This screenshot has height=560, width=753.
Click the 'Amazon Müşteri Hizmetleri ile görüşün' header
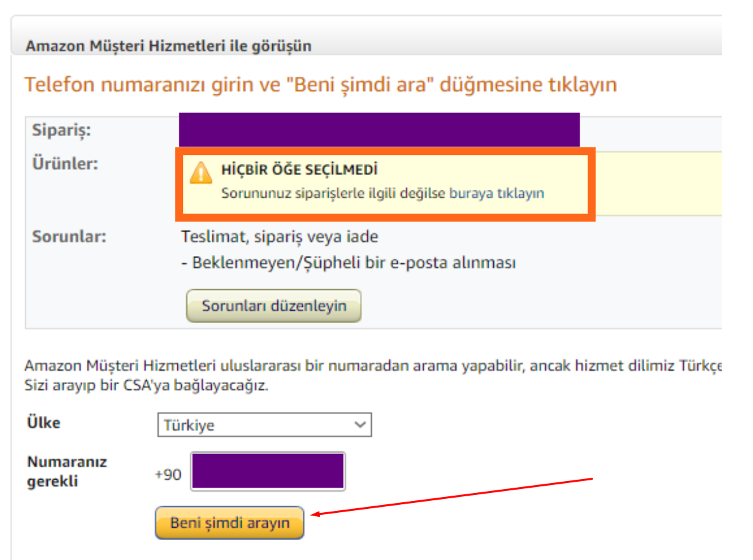click(169, 46)
